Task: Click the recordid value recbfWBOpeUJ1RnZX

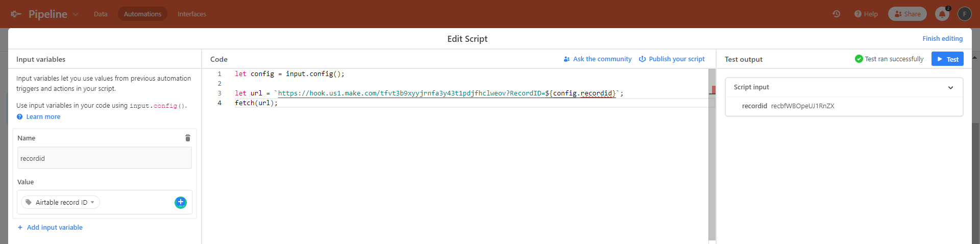Action: pyautogui.click(x=802, y=106)
